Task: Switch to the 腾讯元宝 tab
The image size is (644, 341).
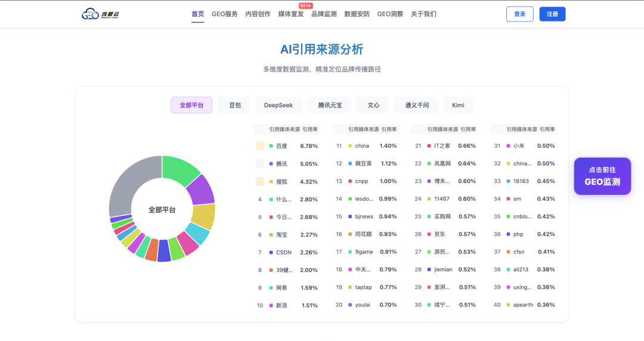Action: coord(330,105)
